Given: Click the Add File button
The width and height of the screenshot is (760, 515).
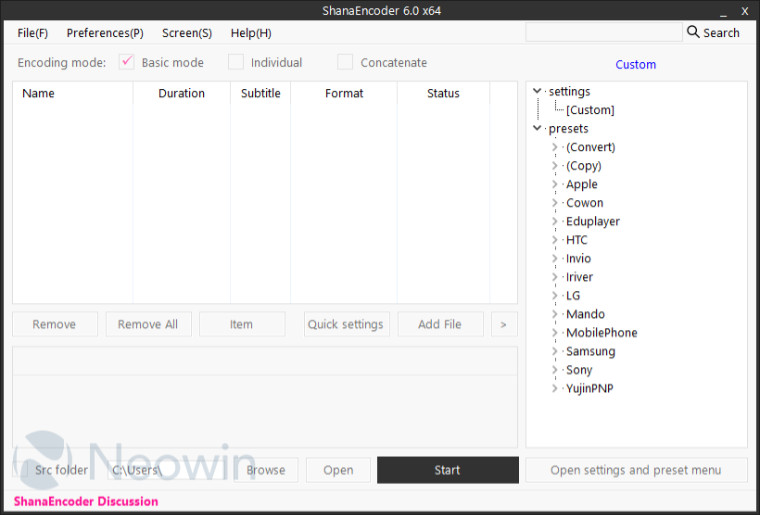Looking at the screenshot, I should click(x=440, y=324).
